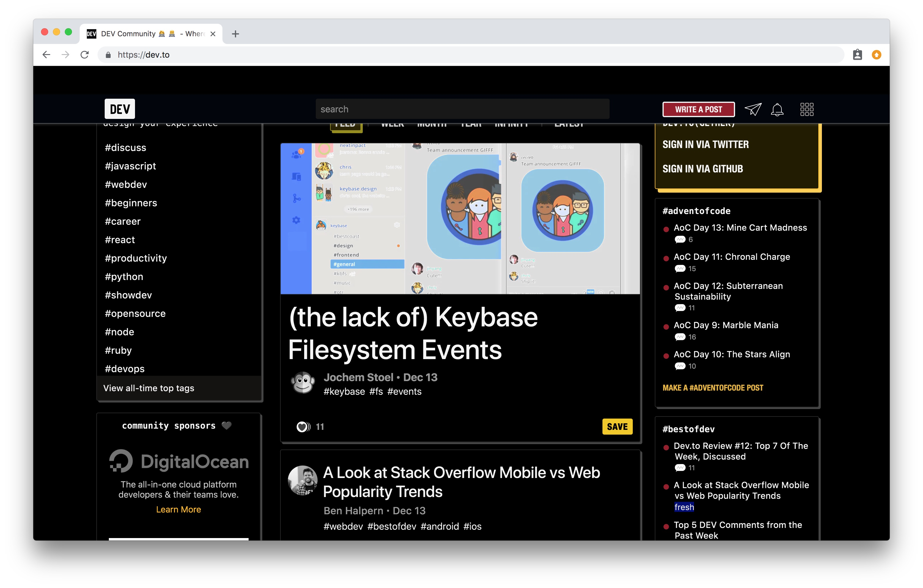
Task: Save the Keybase Filesystem Events post
Action: point(617,427)
